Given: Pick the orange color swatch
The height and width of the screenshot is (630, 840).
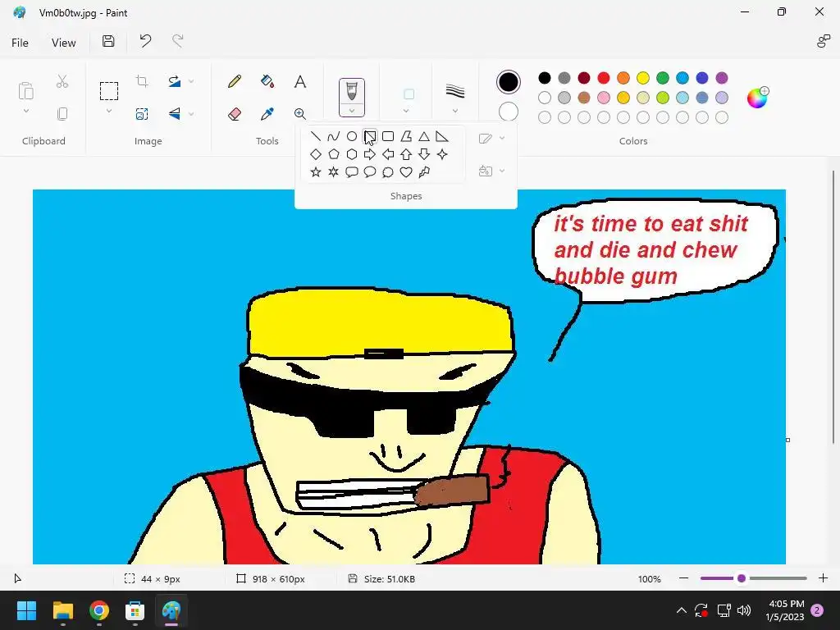Looking at the screenshot, I should click(623, 78).
